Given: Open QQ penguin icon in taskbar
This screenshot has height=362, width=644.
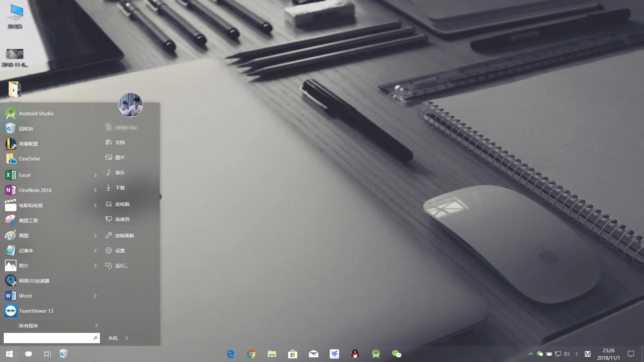Looking at the screenshot, I should [355, 354].
